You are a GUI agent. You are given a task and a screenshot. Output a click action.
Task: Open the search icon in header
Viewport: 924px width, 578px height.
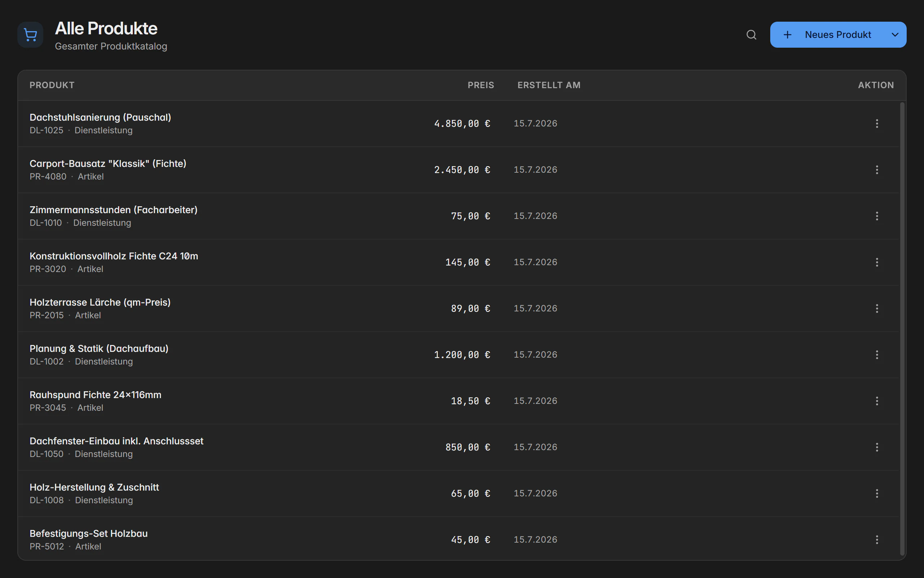coord(751,35)
